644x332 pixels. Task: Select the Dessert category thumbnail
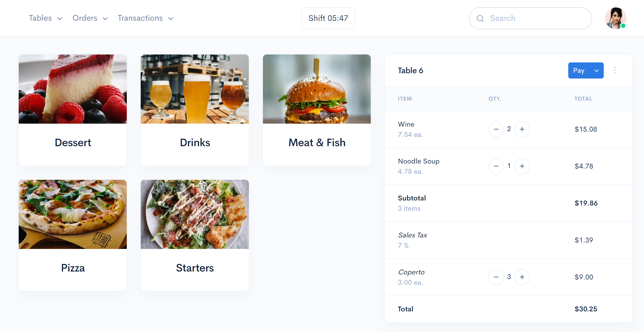pos(73,110)
